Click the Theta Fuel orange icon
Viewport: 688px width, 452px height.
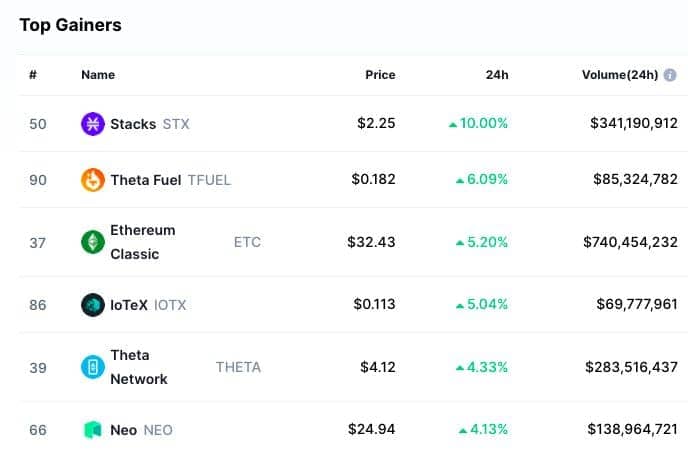(x=93, y=180)
